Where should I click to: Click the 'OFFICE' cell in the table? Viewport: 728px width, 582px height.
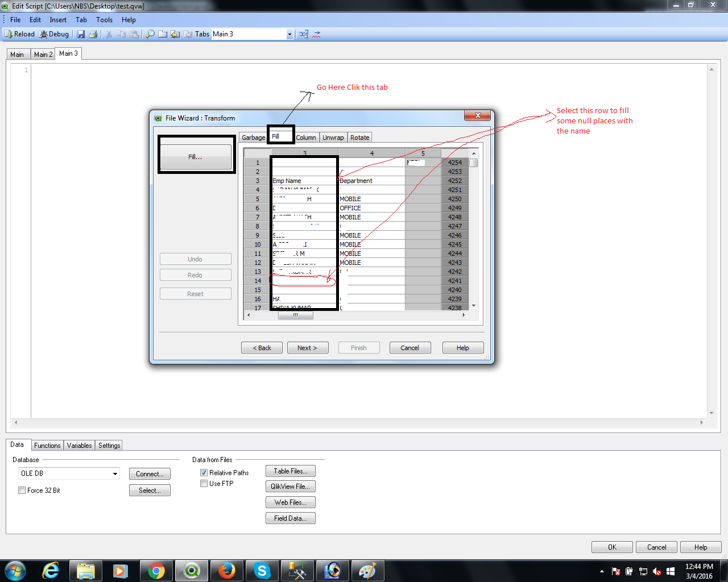coord(372,208)
